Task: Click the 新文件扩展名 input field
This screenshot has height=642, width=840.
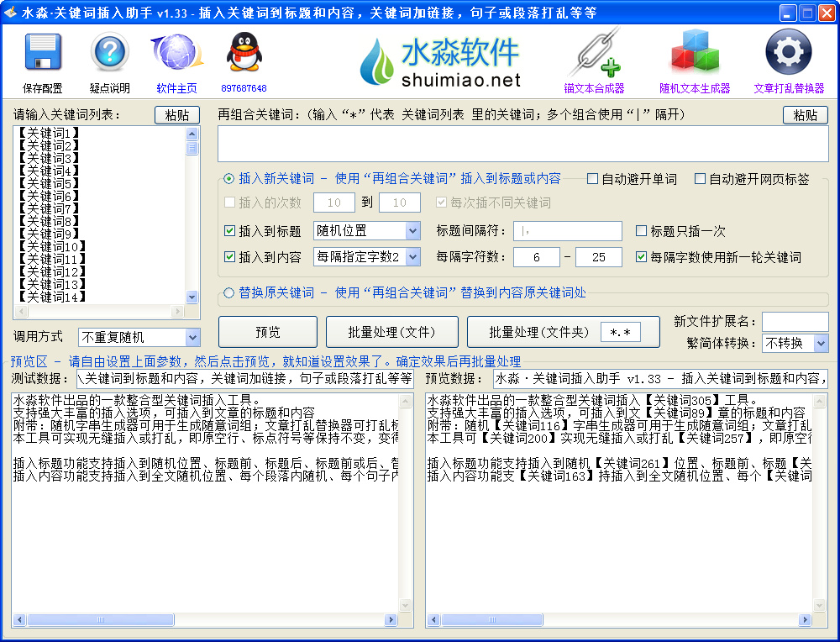Action: (x=795, y=322)
